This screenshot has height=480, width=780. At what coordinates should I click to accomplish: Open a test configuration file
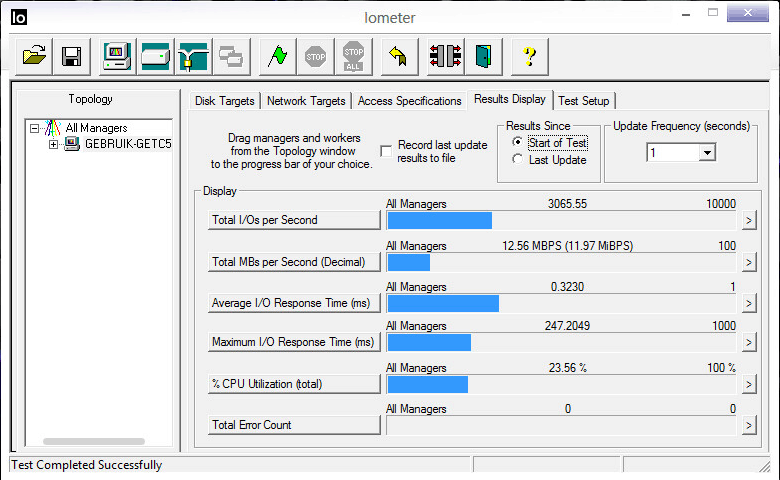coord(34,56)
